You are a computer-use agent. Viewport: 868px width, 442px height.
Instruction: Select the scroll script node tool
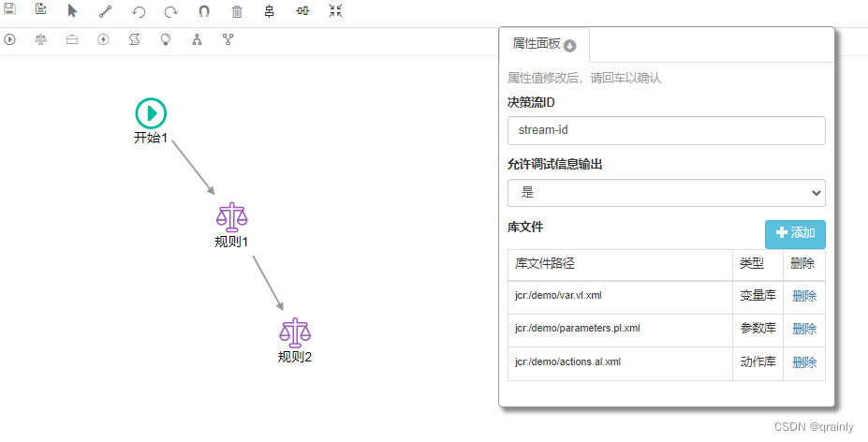click(x=134, y=39)
